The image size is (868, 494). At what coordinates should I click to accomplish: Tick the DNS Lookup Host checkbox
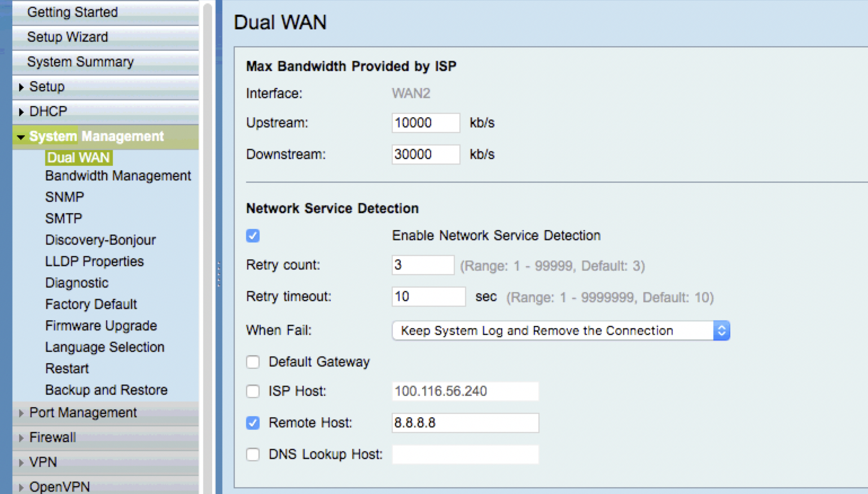(253, 455)
